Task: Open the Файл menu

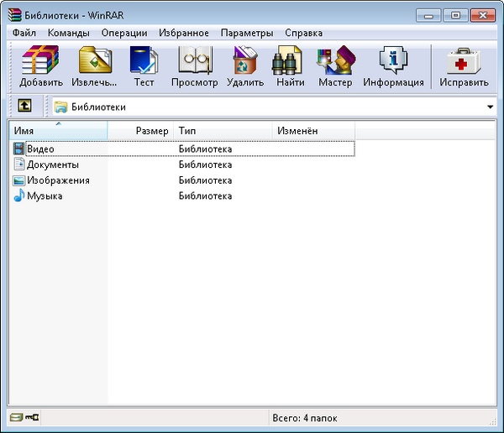Action: 24,33
